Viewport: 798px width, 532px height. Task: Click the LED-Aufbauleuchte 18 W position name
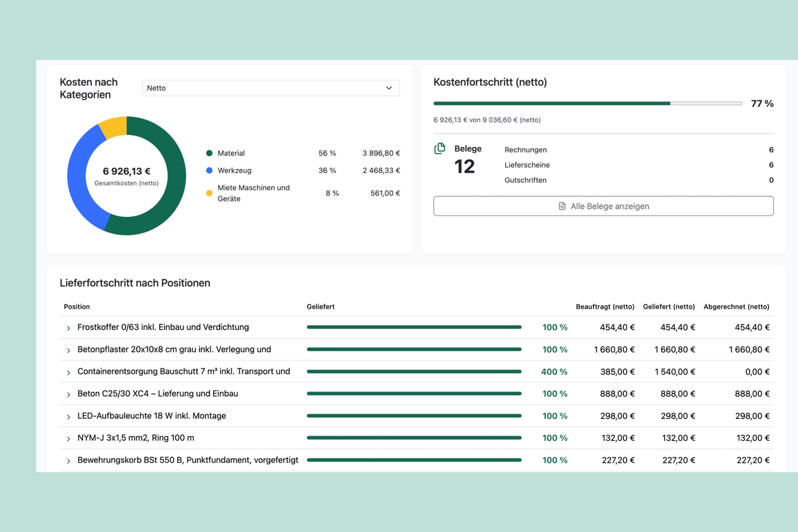[152, 416]
